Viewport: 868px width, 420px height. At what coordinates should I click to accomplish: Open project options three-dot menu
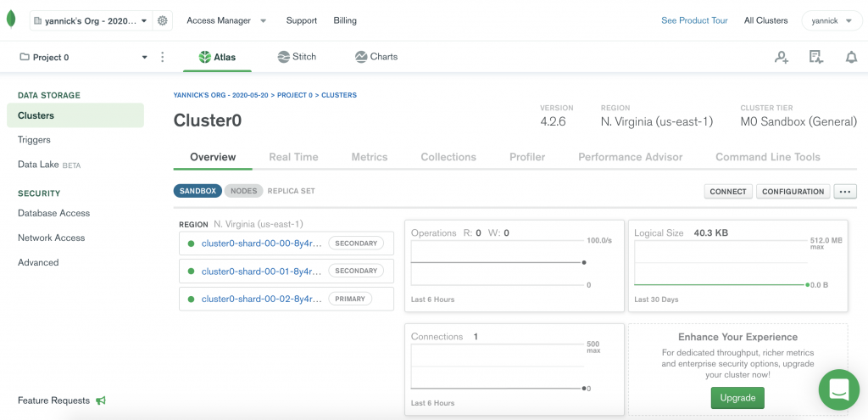pyautogui.click(x=162, y=57)
